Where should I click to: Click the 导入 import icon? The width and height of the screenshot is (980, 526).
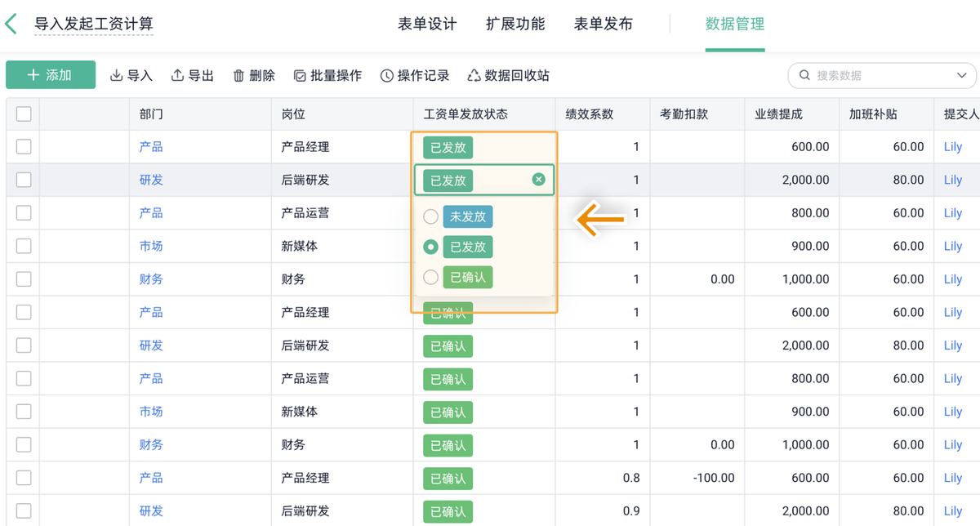pos(117,75)
